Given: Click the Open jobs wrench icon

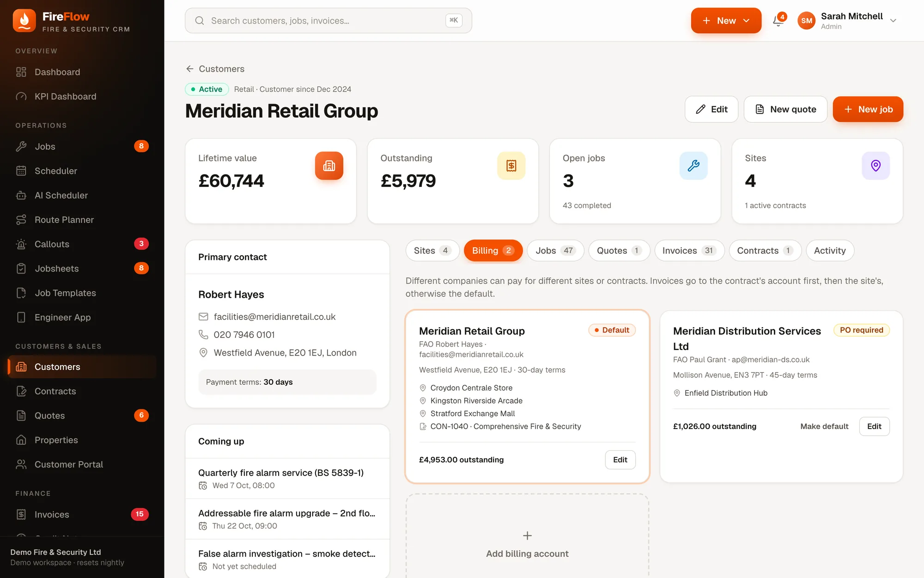Looking at the screenshot, I should tap(693, 166).
